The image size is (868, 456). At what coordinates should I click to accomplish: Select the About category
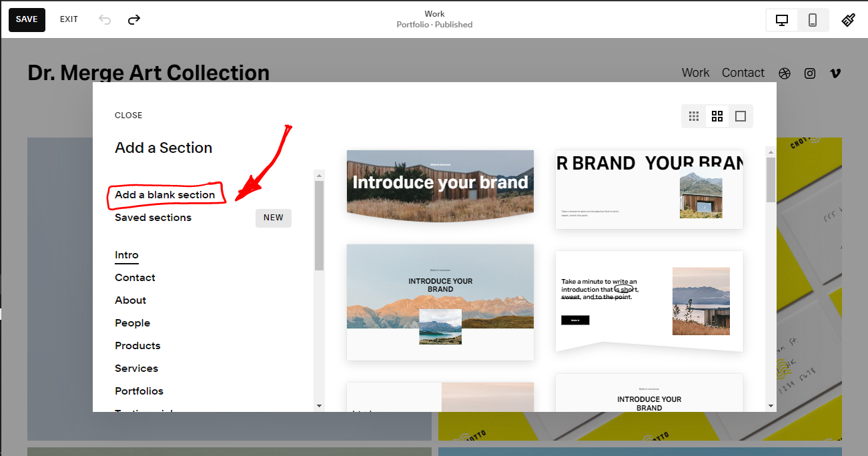click(x=130, y=300)
